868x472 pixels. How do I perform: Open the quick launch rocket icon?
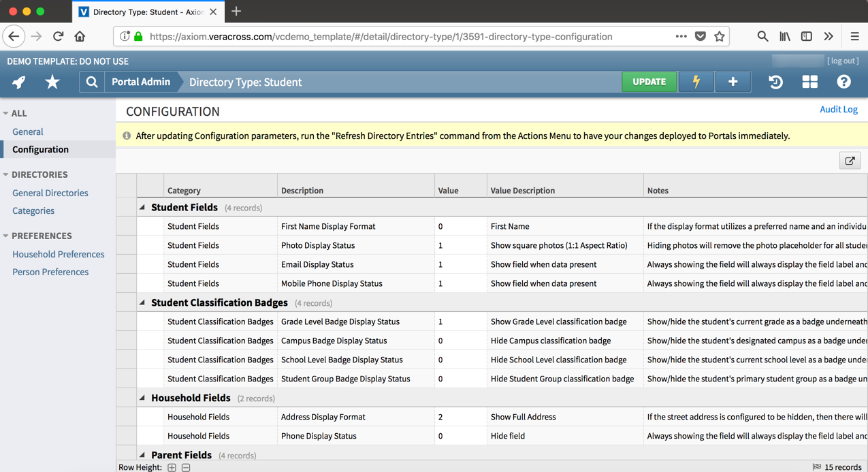pos(18,81)
